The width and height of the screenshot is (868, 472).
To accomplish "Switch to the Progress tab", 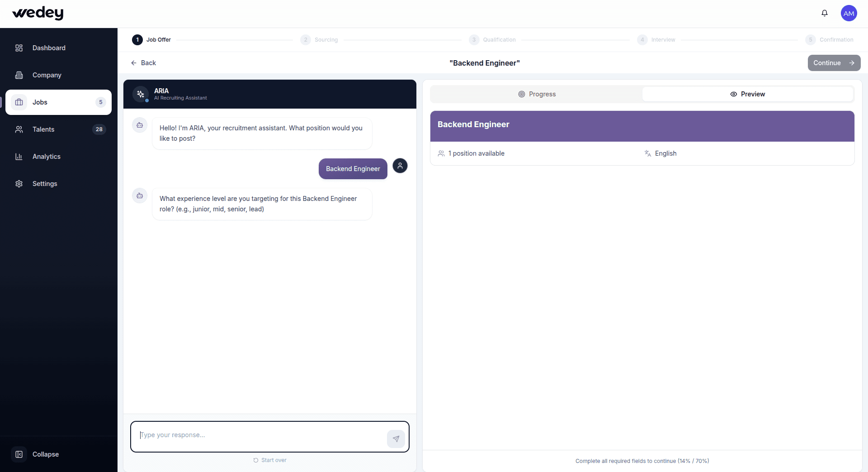I will pos(537,94).
